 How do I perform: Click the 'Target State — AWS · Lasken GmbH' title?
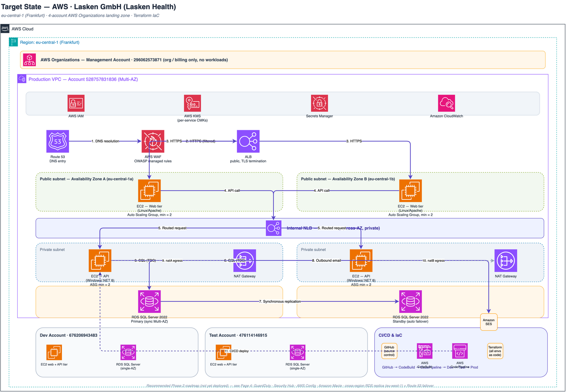click(88, 7)
